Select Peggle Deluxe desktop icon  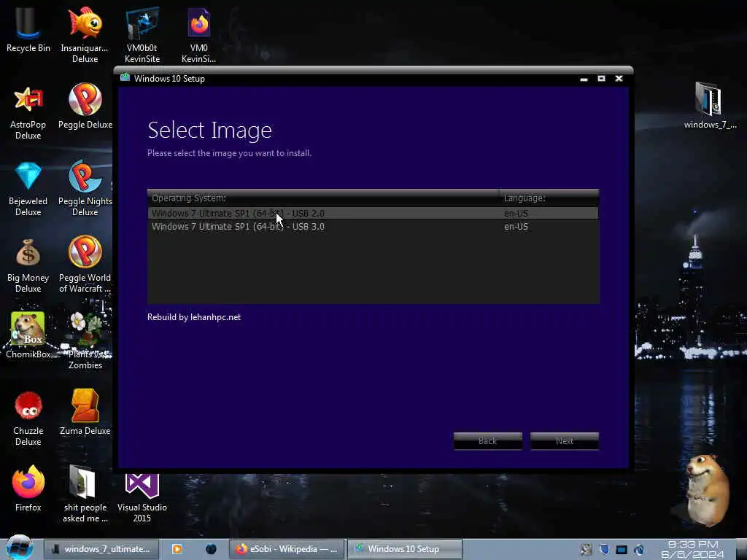pyautogui.click(x=85, y=106)
